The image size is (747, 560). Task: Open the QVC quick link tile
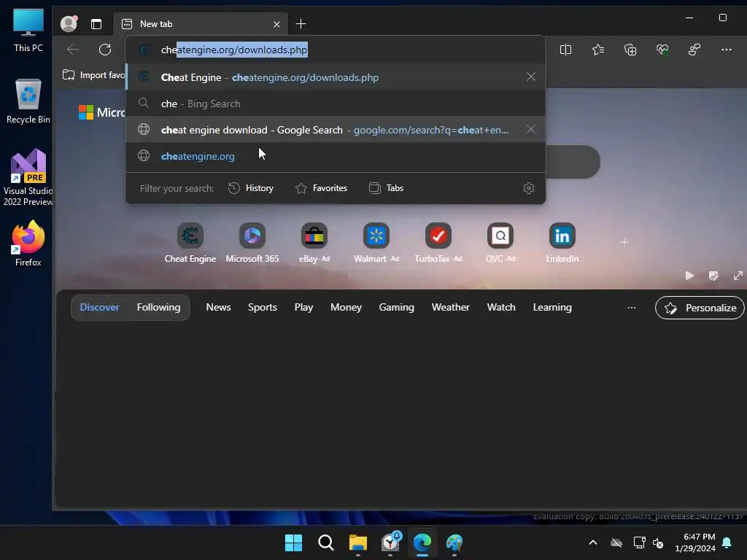(500, 243)
